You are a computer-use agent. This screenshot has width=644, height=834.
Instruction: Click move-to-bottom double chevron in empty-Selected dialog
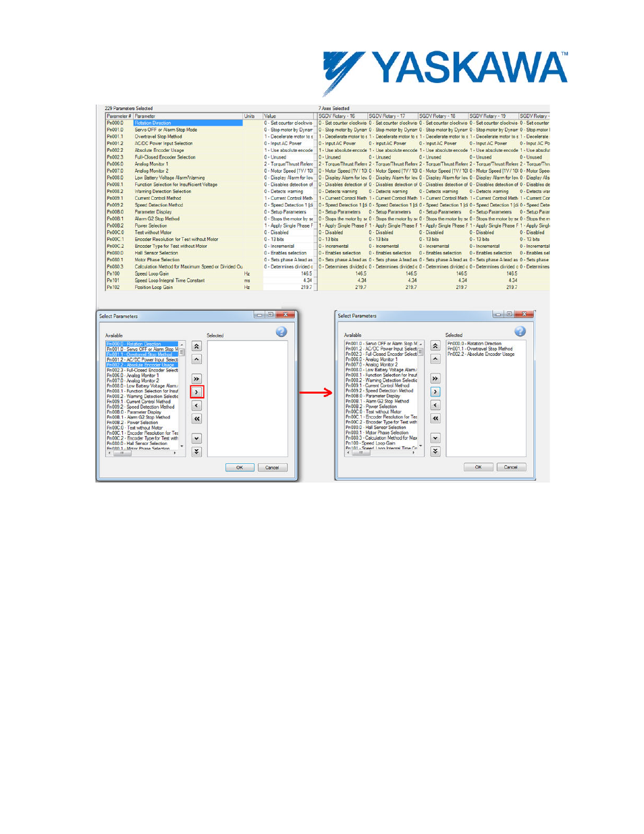pos(196,451)
